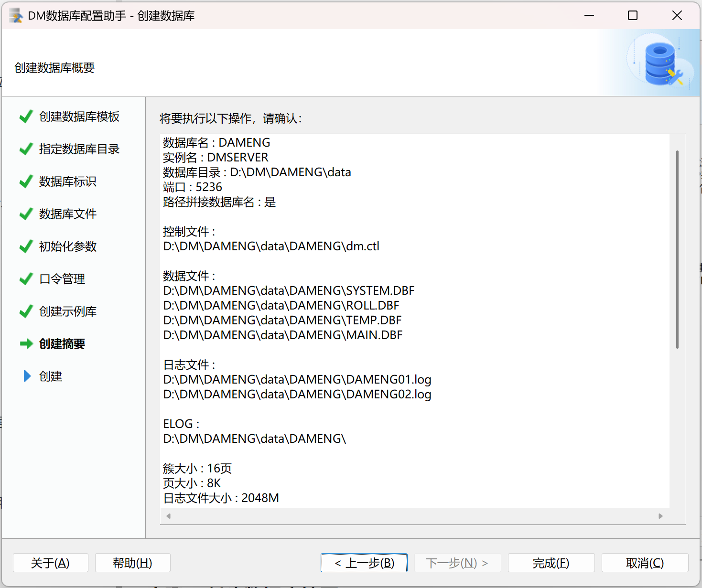Click the DM assistant icon in the title bar
The width and height of the screenshot is (702, 588).
[16, 16]
